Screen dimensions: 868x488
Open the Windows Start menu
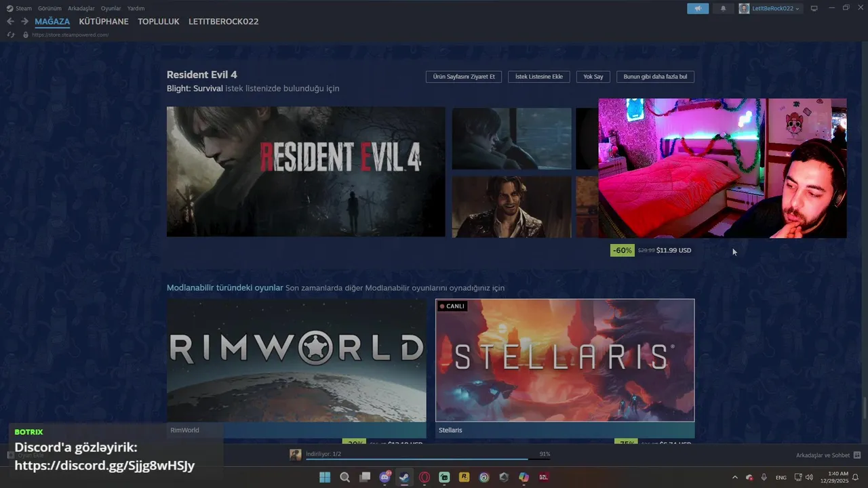(x=325, y=477)
